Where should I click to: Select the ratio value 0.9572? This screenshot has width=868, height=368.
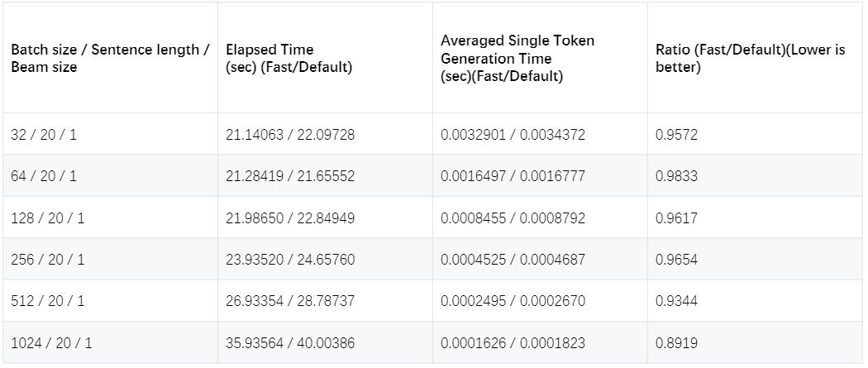pos(676,134)
